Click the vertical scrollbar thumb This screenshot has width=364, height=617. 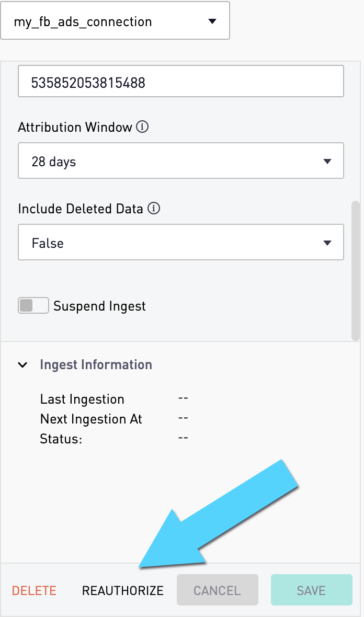pyautogui.click(x=355, y=271)
